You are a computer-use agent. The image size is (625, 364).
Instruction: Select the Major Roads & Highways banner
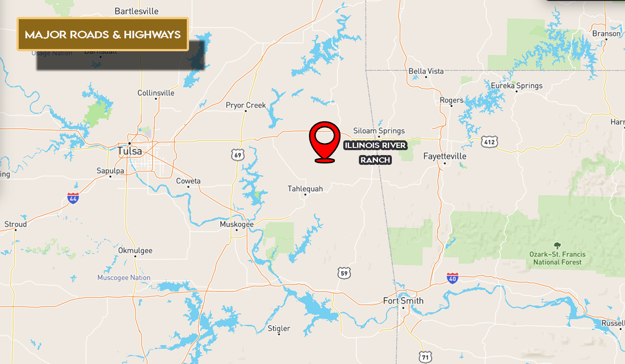tap(103, 34)
